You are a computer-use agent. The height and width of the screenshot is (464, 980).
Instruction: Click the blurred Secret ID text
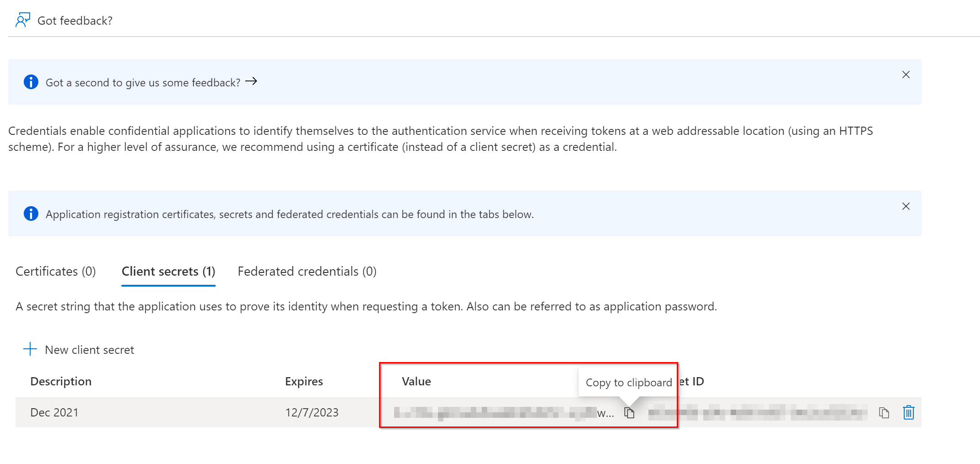tap(758, 412)
